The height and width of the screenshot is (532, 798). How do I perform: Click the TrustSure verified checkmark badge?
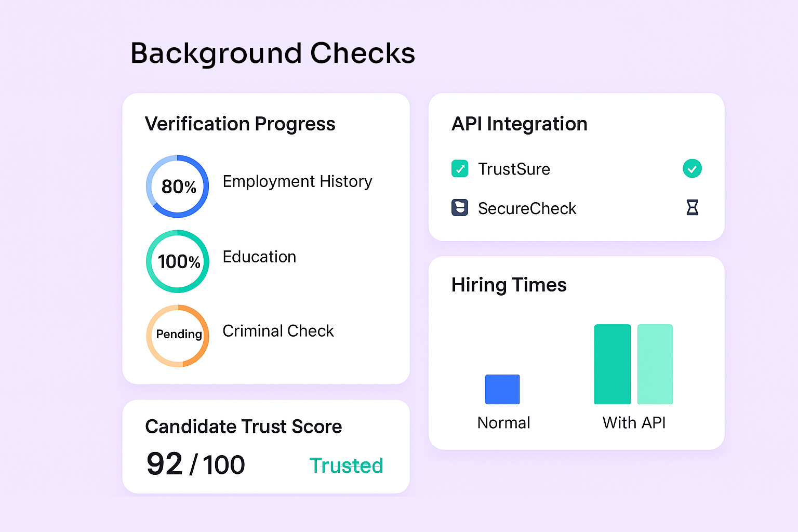[692, 169]
